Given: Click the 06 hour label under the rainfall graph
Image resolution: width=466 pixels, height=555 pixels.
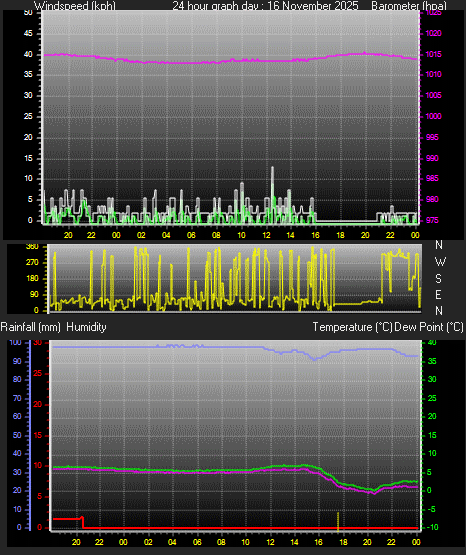Looking at the screenshot, I should tap(197, 542).
